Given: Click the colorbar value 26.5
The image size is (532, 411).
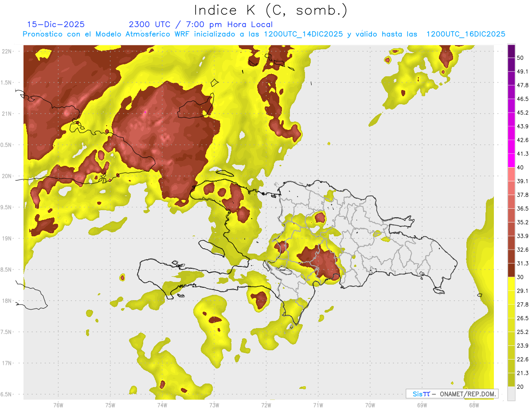Looking at the screenshot, I should (x=523, y=318).
